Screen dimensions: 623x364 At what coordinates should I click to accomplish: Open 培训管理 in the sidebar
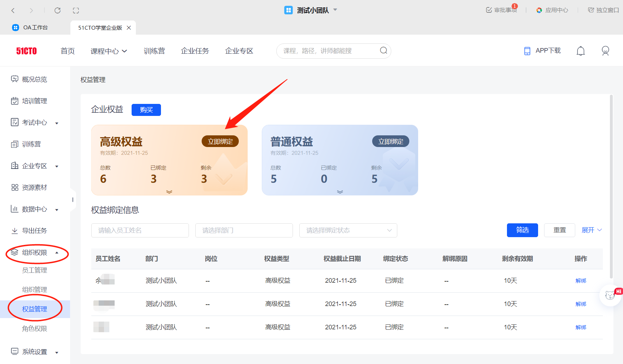[29, 101]
